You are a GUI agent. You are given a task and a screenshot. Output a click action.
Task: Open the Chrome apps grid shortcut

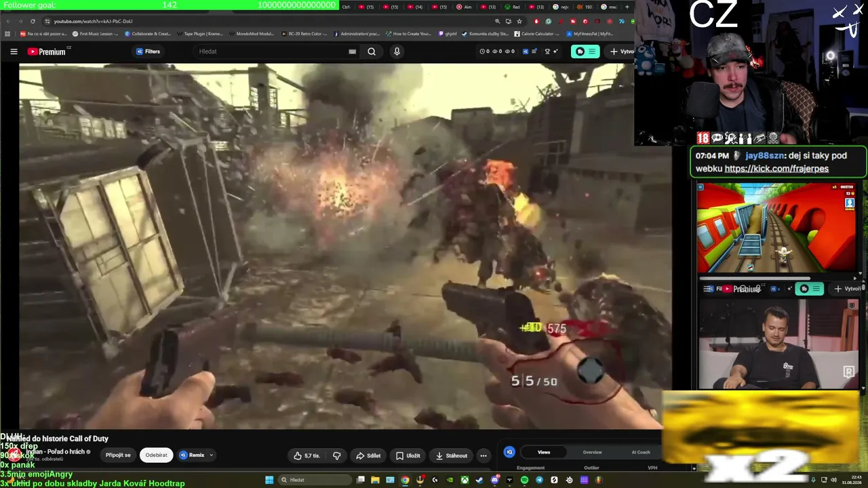click(7, 34)
